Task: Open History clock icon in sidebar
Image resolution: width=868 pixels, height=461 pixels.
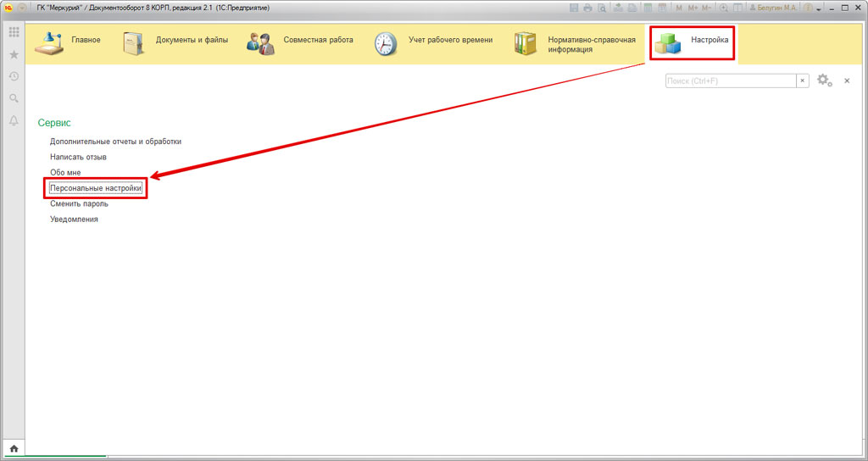Action: coord(14,76)
